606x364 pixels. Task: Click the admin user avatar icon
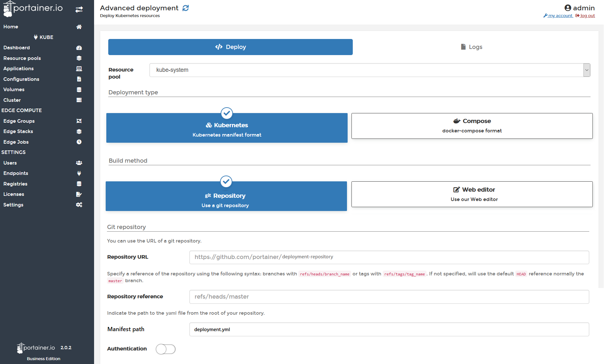(568, 8)
